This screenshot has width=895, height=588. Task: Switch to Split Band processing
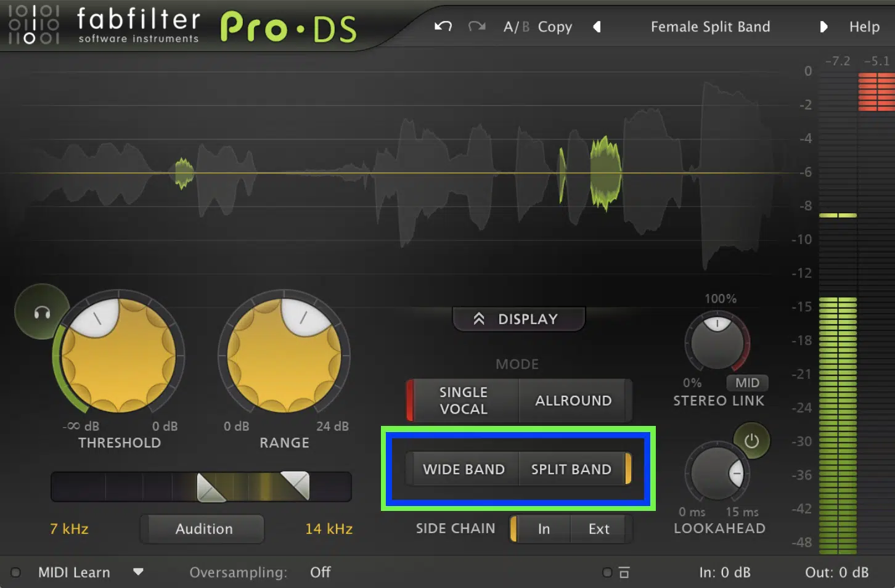[x=574, y=470]
